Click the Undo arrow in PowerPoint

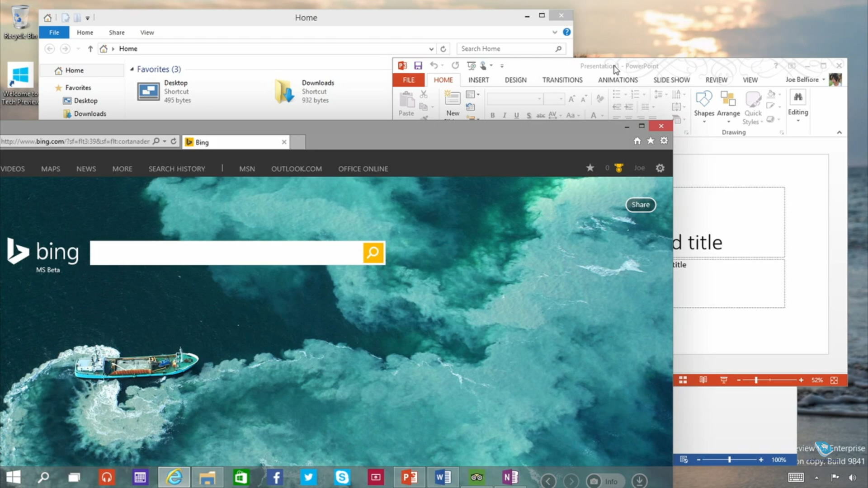(434, 66)
